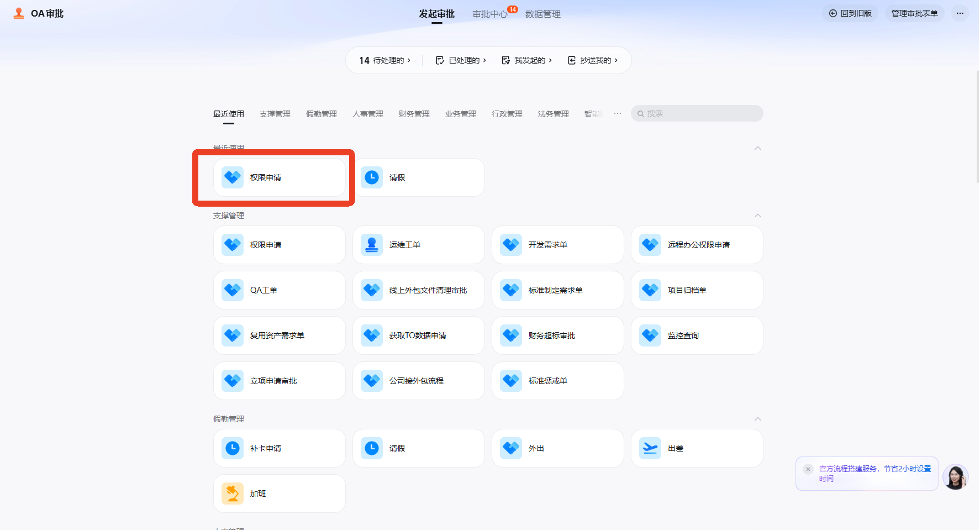The width and height of the screenshot is (980, 530).
Task: Click 管理审批表单 button
Action: (915, 13)
